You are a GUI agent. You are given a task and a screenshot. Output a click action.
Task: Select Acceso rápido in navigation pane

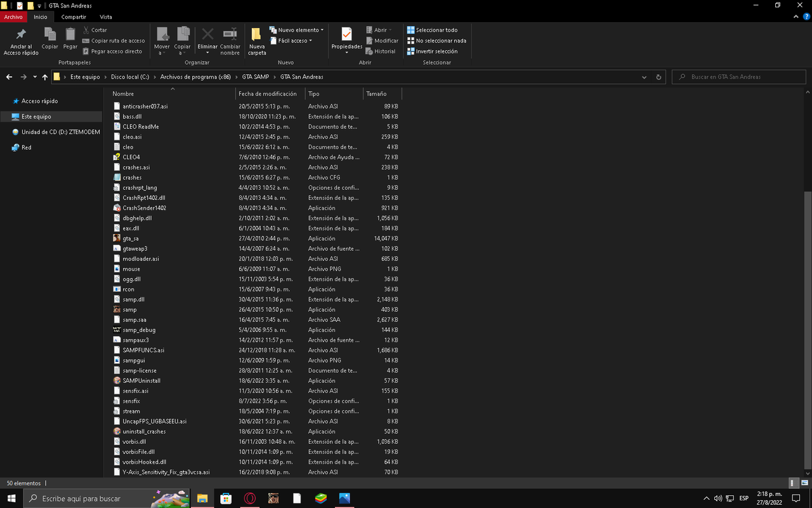click(39, 101)
